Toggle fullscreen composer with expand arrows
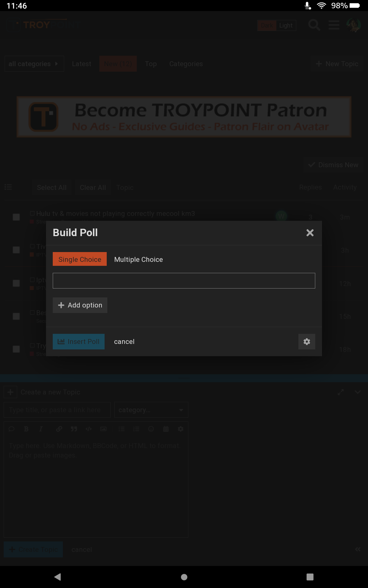368x588 pixels. point(340,392)
